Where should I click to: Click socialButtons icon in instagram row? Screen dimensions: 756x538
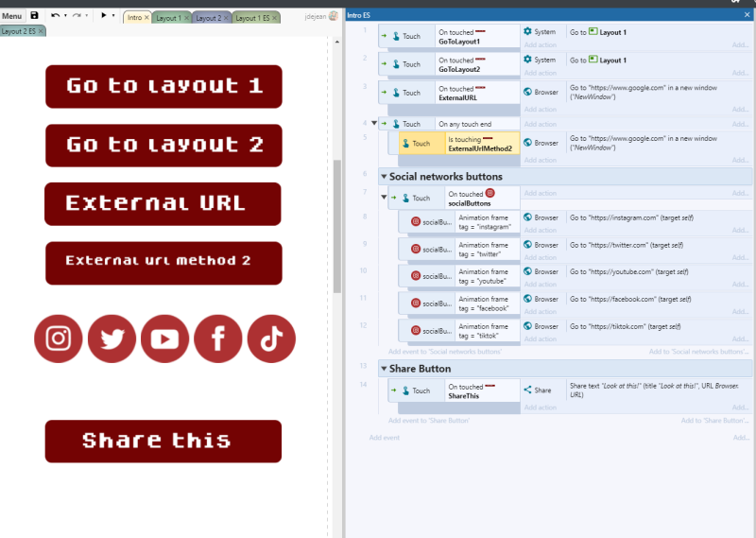[416, 222]
